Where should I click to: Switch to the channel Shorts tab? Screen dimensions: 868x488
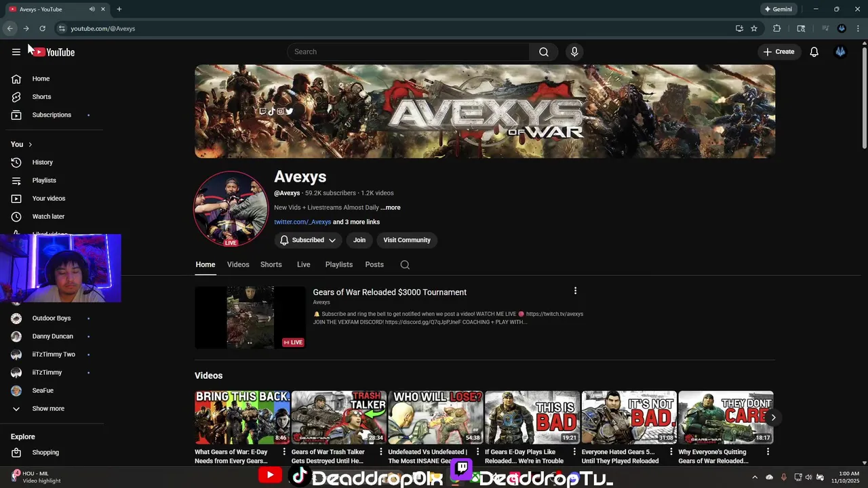(271, 265)
